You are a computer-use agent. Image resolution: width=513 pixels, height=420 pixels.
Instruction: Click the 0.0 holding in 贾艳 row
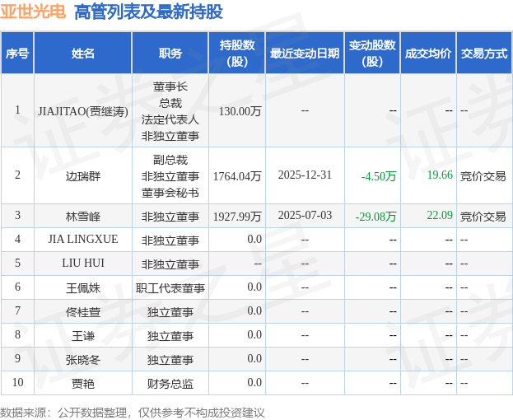coord(254,382)
